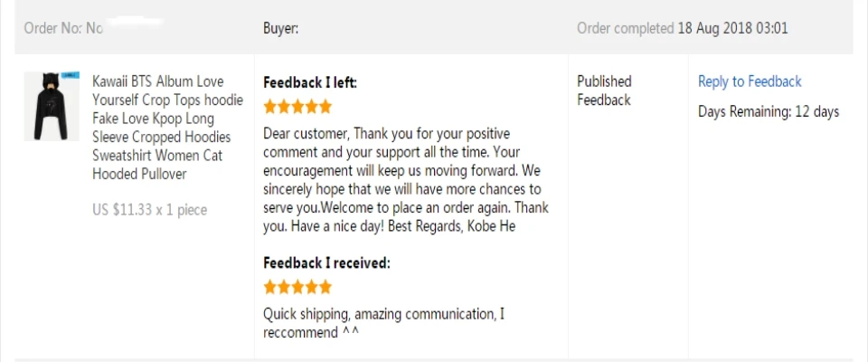This screenshot has height=362, width=868.
Task: Click the fifth star under Feedback I received
Action: click(x=325, y=287)
